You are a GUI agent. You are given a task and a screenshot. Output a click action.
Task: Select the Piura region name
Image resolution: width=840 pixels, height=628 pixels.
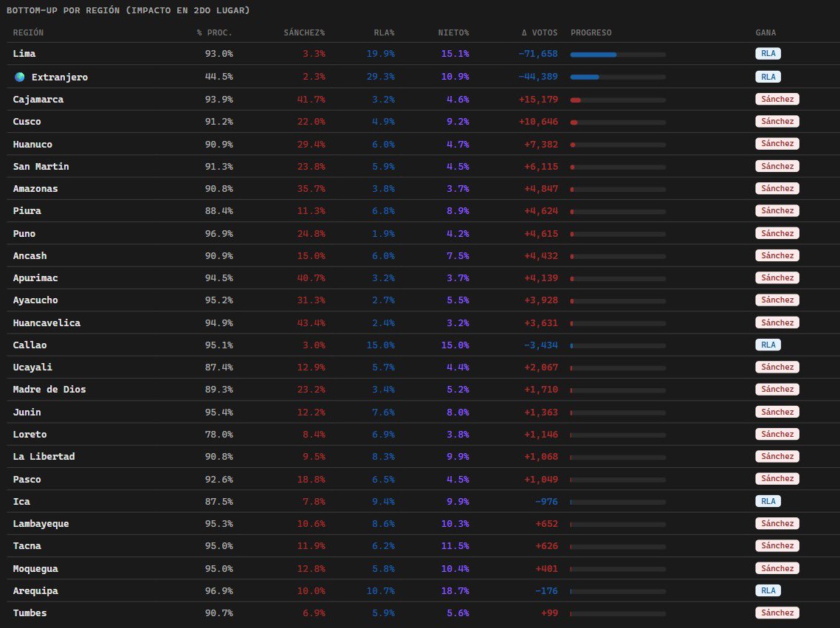pos(27,211)
